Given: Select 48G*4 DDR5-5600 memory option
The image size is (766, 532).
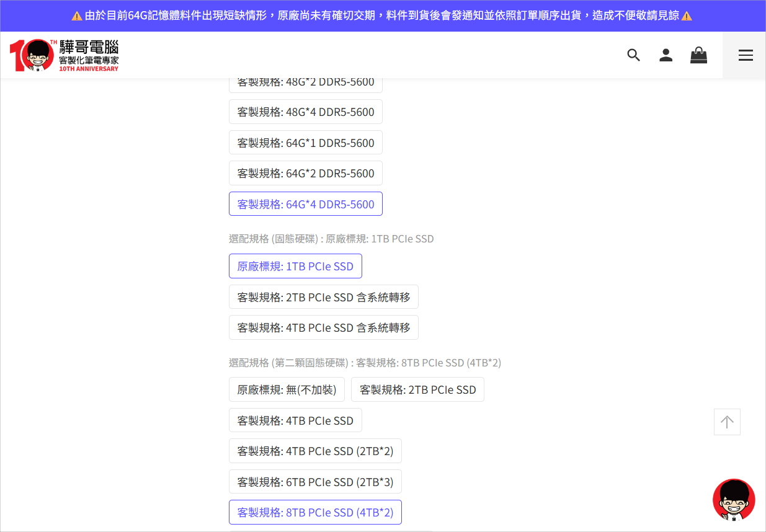Looking at the screenshot, I should point(305,112).
